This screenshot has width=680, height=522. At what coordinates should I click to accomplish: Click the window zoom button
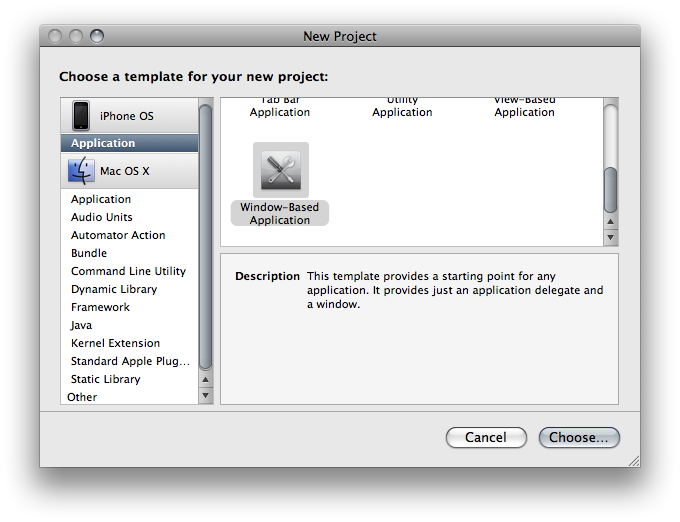(x=97, y=36)
